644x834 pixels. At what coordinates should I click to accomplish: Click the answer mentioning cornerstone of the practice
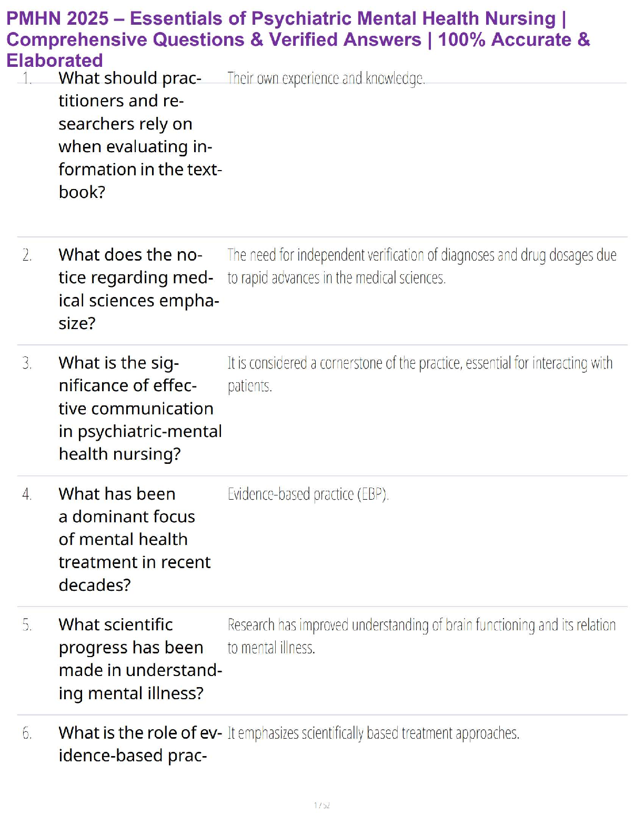[419, 374]
